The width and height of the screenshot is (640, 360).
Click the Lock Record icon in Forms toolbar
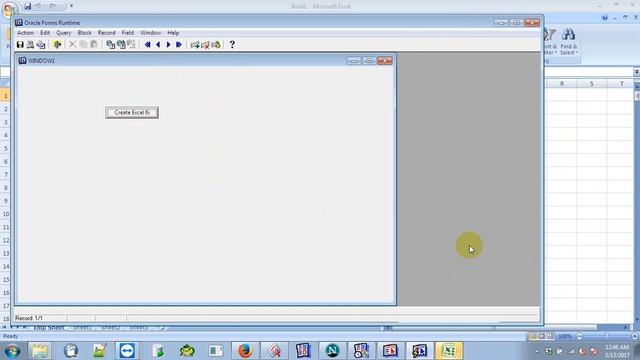[216, 44]
